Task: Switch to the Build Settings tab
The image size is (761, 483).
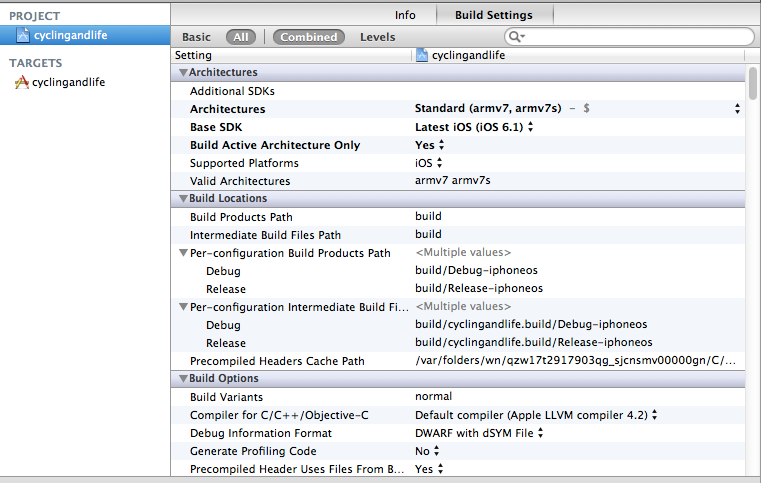Action: coord(493,15)
